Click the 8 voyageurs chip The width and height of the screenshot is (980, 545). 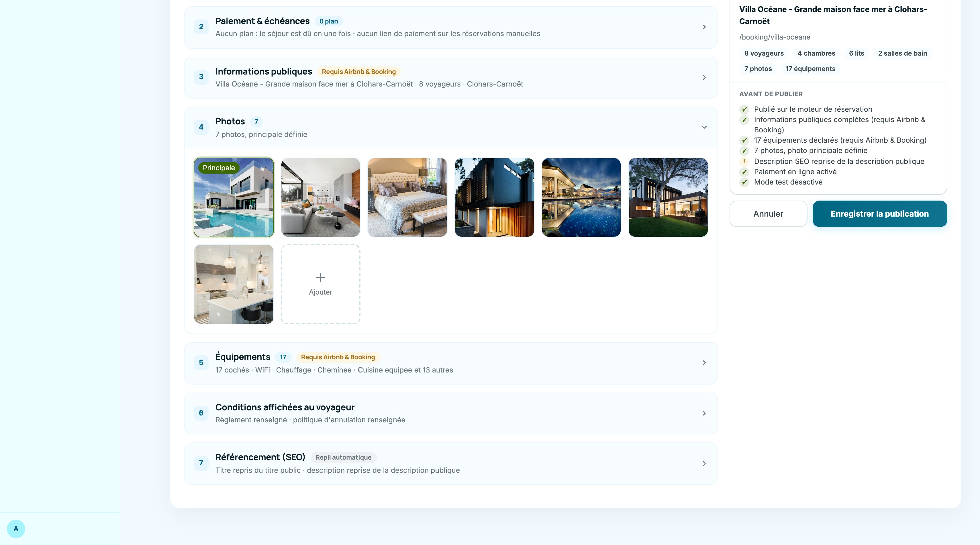tap(764, 53)
